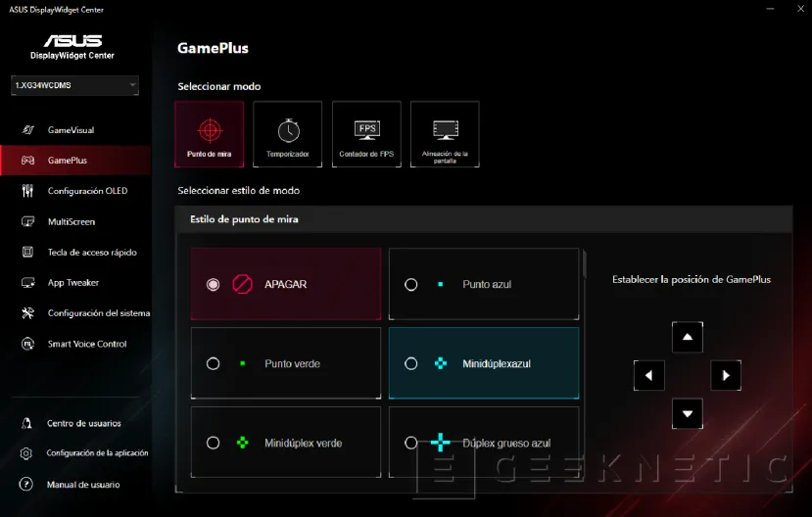The image size is (812, 517).
Task: Click the MultiScreen monitor icon
Action: tap(28, 221)
